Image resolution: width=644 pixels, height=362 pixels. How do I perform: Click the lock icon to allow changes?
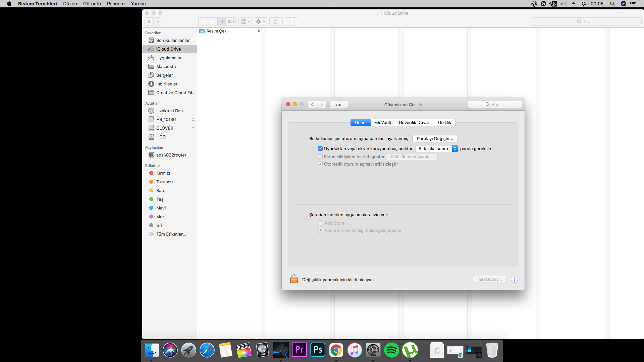[x=294, y=279]
